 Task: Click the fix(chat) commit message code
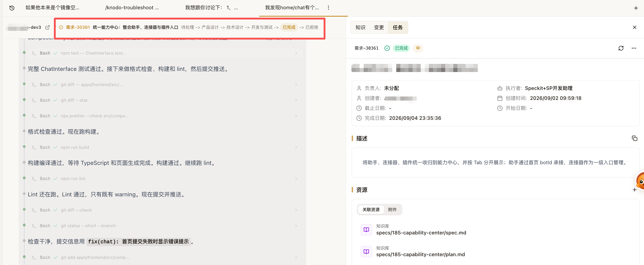(x=139, y=241)
